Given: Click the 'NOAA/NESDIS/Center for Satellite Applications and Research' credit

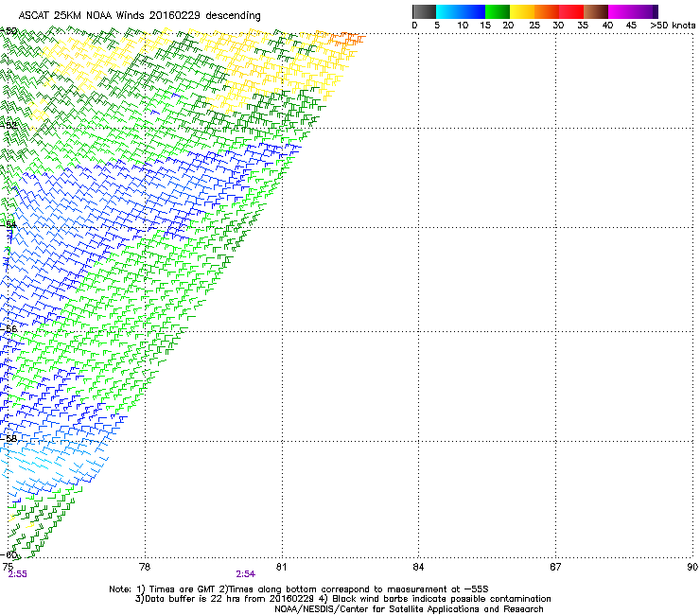Looking at the screenshot, I should pos(409,609).
